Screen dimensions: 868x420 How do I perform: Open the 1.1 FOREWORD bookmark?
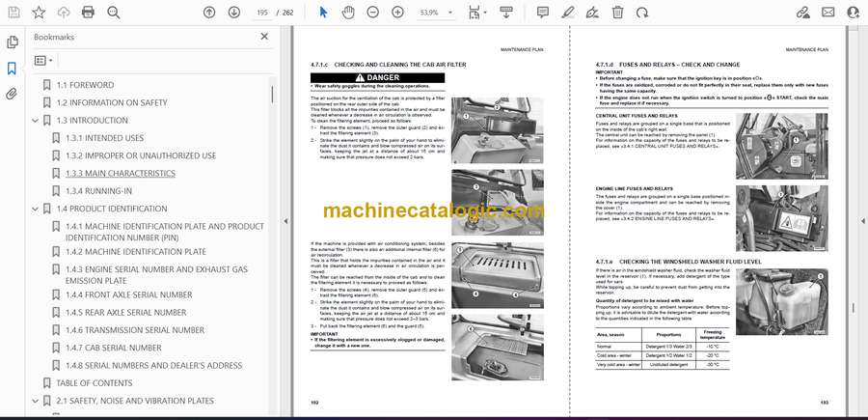point(85,85)
